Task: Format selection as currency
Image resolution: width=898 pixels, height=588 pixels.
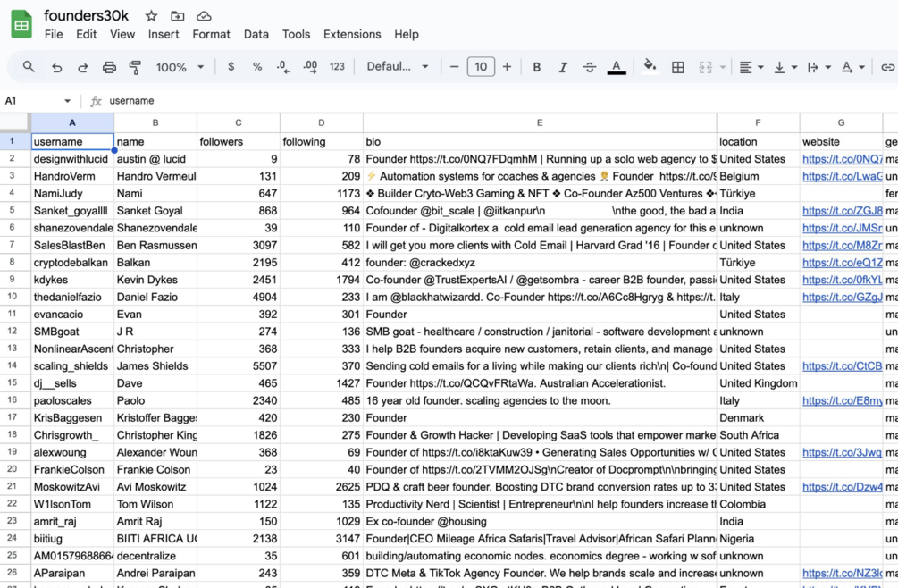Action: click(230, 66)
